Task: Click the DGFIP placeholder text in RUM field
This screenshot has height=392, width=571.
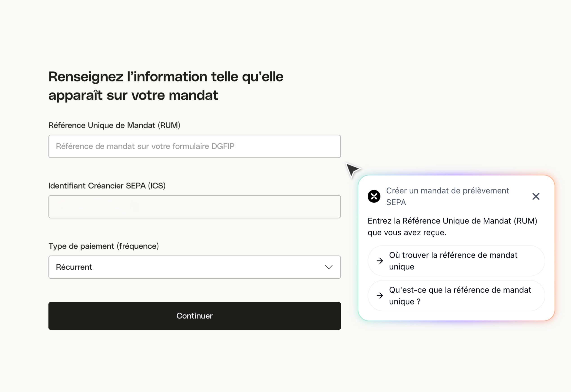Action: (x=145, y=146)
